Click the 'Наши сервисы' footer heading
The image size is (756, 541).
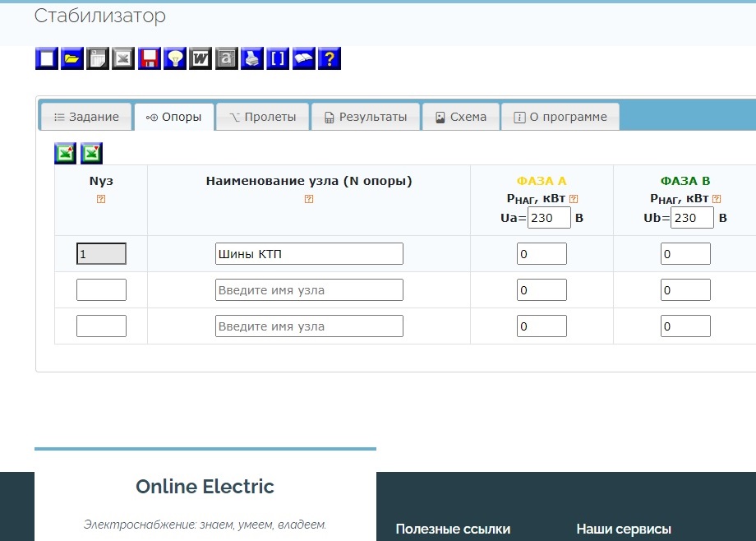click(x=624, y=529)
